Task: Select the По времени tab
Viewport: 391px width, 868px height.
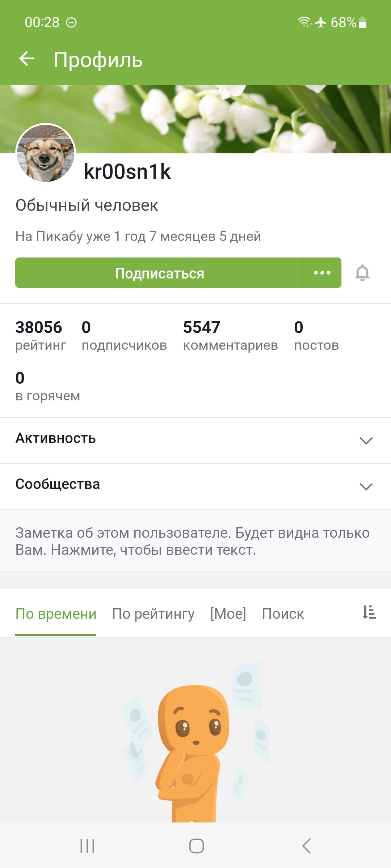Action: (x=56, y=614)
